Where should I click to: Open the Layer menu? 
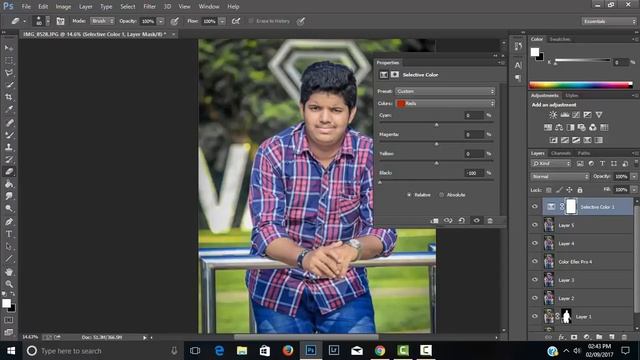[x=85, y=7]
